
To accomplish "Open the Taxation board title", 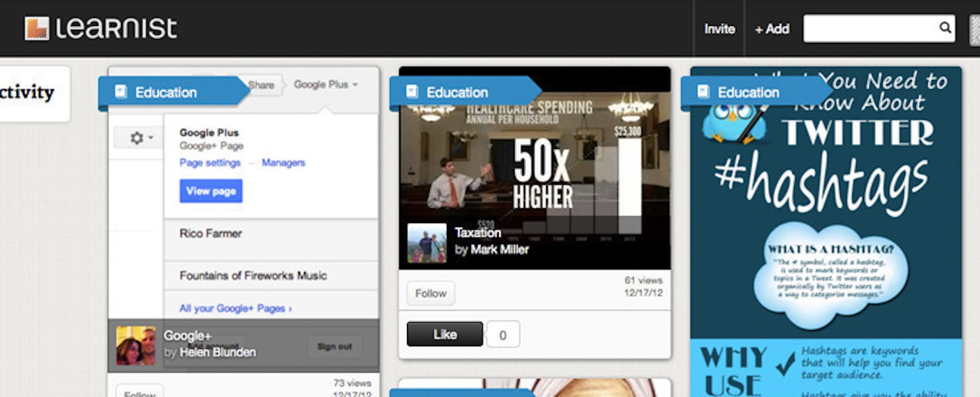I will coord(478,233).
